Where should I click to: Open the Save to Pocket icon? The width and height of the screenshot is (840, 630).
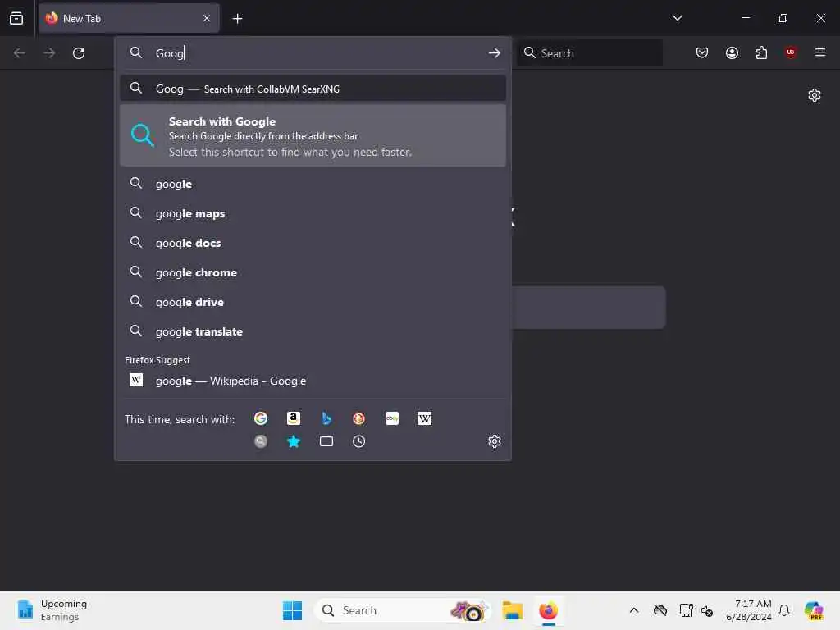coord(702,52)
